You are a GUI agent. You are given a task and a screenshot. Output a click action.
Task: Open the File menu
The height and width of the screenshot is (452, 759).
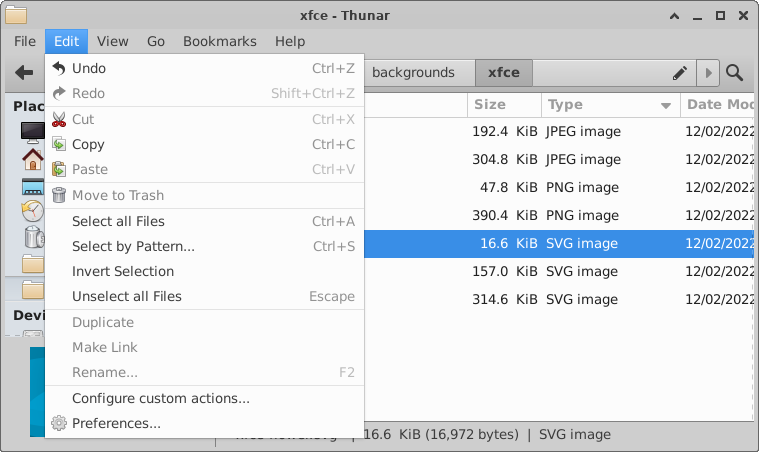25,42
